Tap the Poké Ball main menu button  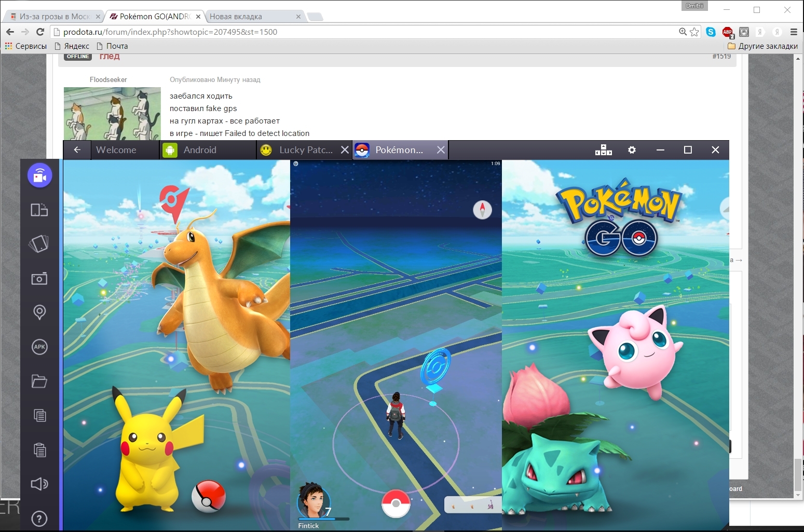click(396, 504)
